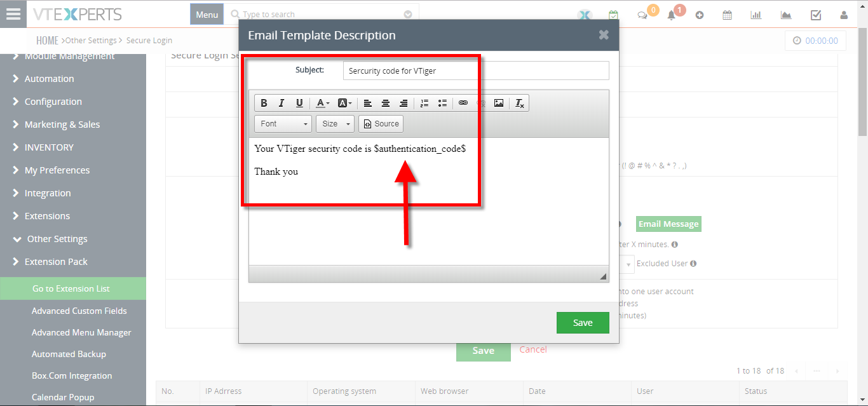Align text left in the editor
Screen dimensions: 868x406
click(x=368, y=103)
